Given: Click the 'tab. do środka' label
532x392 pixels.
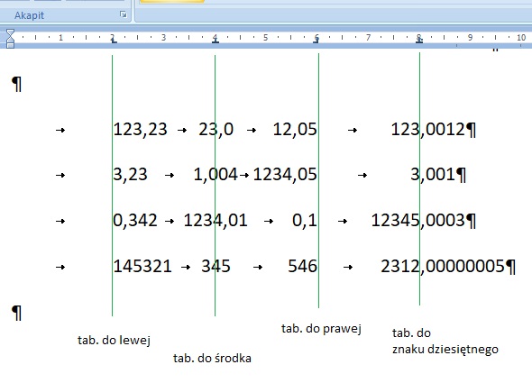Looking at the screenshot, I should (x=212, y=358).
